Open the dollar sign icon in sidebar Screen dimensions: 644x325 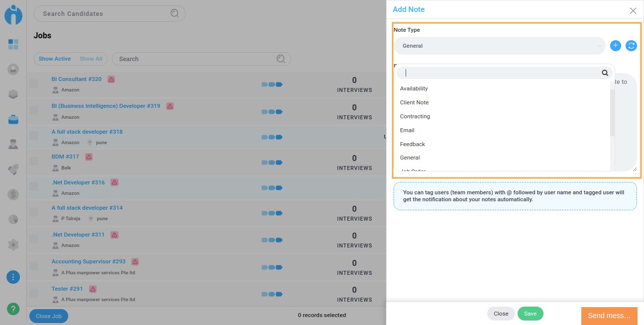click(13, 194)
